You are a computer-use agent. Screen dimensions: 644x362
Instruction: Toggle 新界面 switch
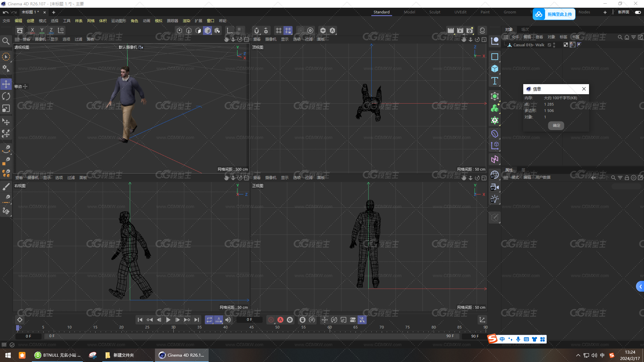(638, 12)
